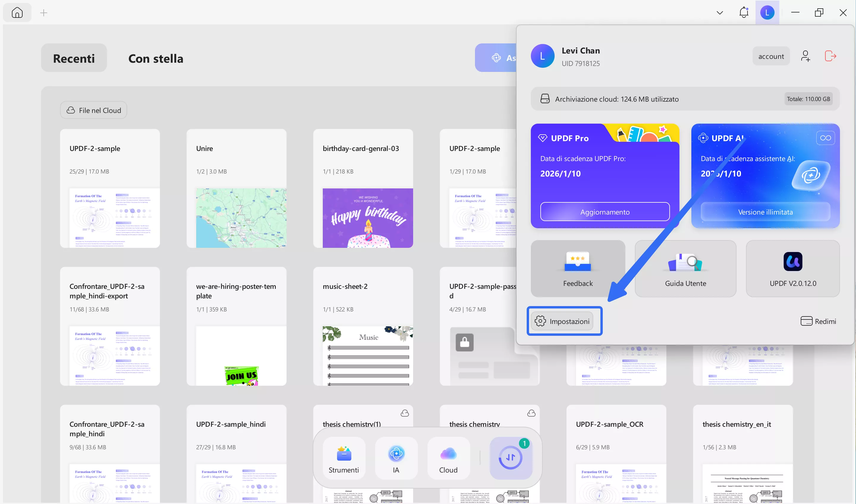Open a new tab with the plus icon
This screenshot has height=504, width=856.
coord(43,13)
